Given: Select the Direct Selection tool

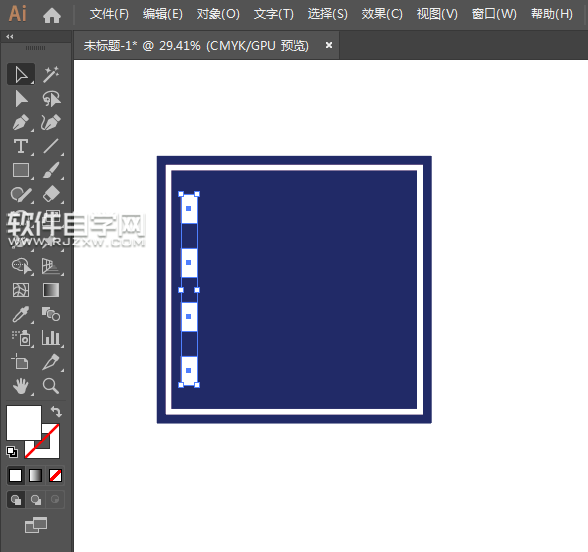Looking at the screenshot, I should [21, 99].
